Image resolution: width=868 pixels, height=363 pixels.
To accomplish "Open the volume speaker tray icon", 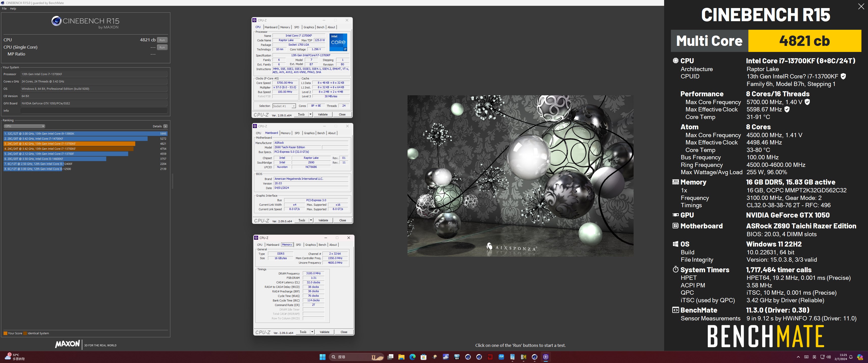I will (x=829, y=357).
